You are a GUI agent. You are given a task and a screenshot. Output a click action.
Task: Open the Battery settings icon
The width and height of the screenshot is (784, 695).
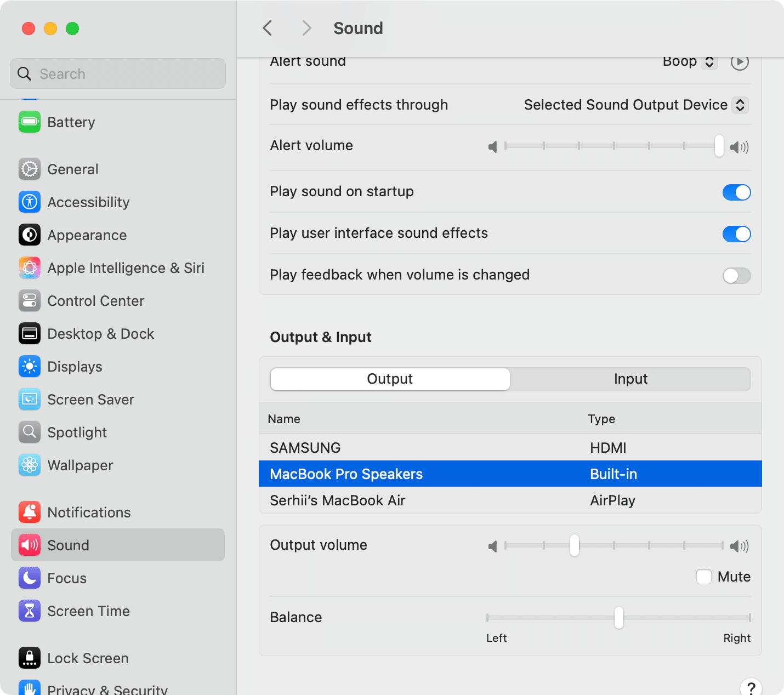tap(29, 122)
